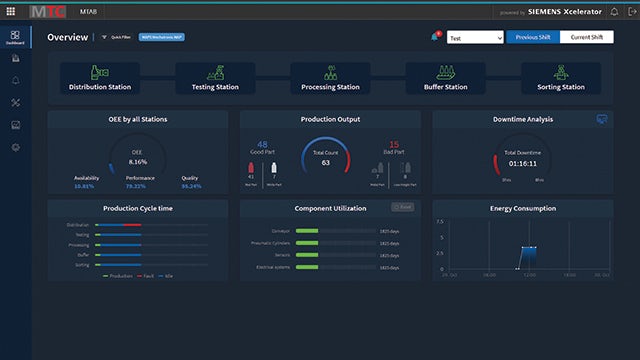640x360 pixels.
Task: Click the Buffer Station icon
Action: pos(445,73)
